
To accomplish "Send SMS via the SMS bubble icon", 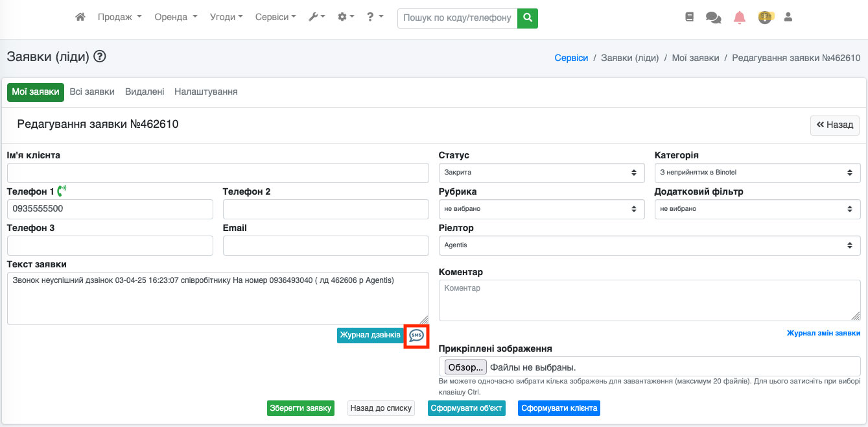I will point(416,335).
